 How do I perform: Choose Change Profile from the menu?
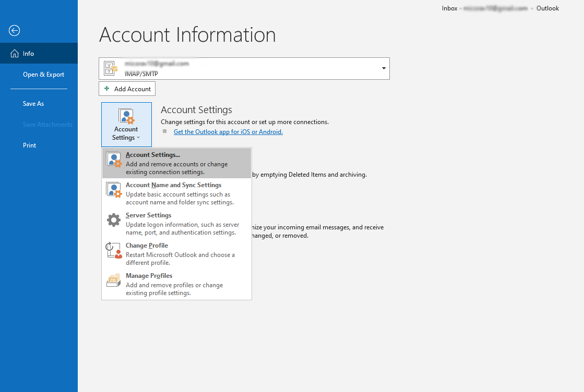pyautogui.click(x=147, y=245)
